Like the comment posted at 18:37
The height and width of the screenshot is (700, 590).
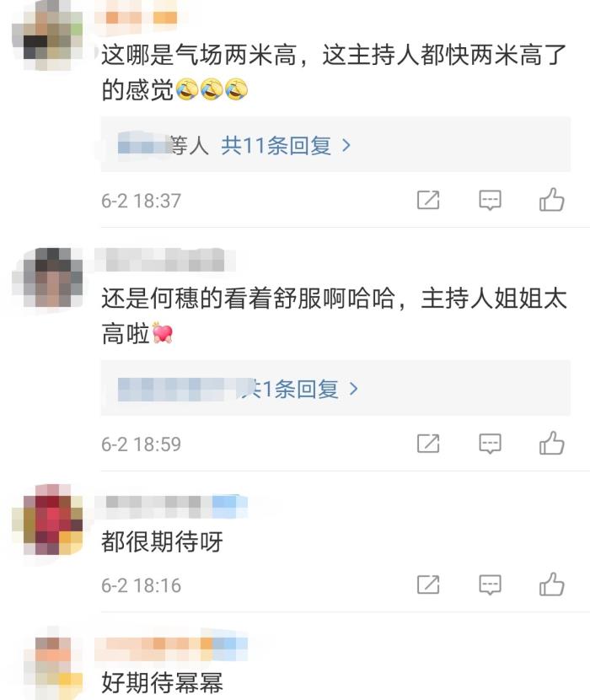[551, 199]
